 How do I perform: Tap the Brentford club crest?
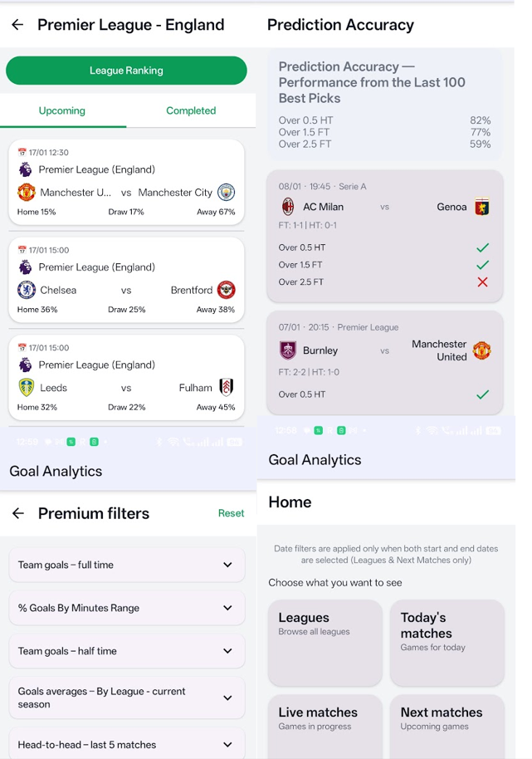(x=226, y=290)
